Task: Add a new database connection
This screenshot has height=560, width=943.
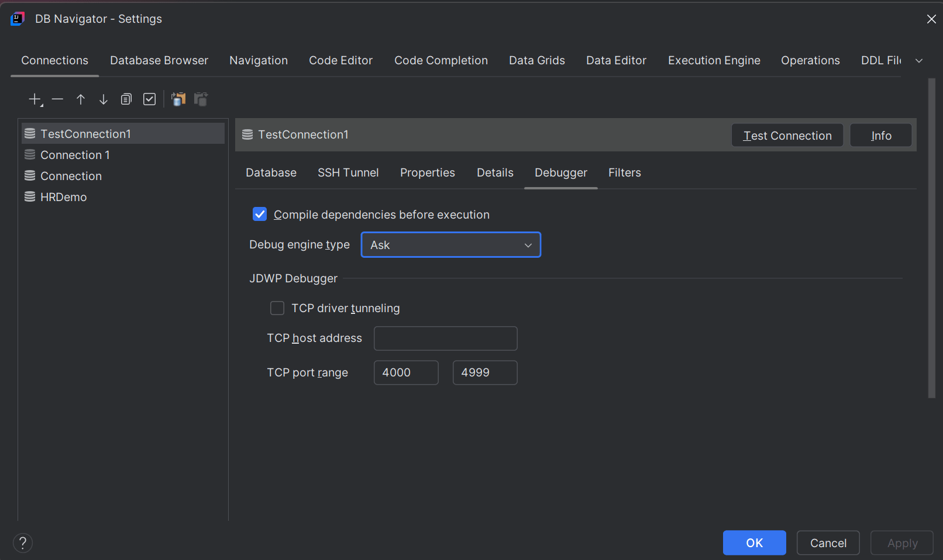Action: tap(34, 99)
